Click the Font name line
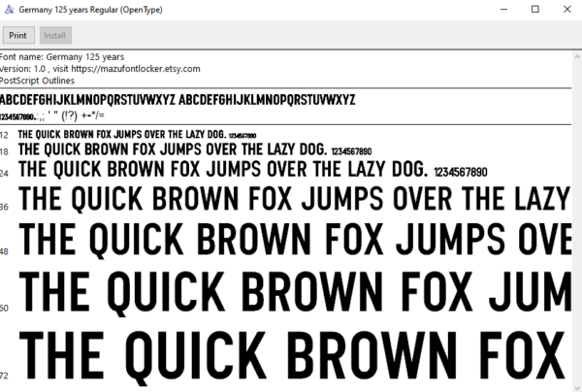This screenshot has height=392, width=582. (62, 57)
